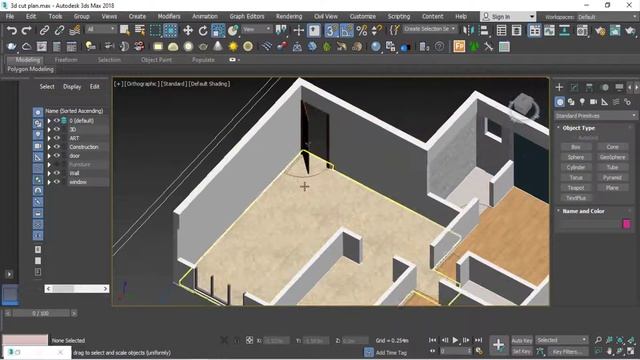The width and height of the screenshot is (640, 360).
Task: Open the File menu
Action: click(10, 16)
